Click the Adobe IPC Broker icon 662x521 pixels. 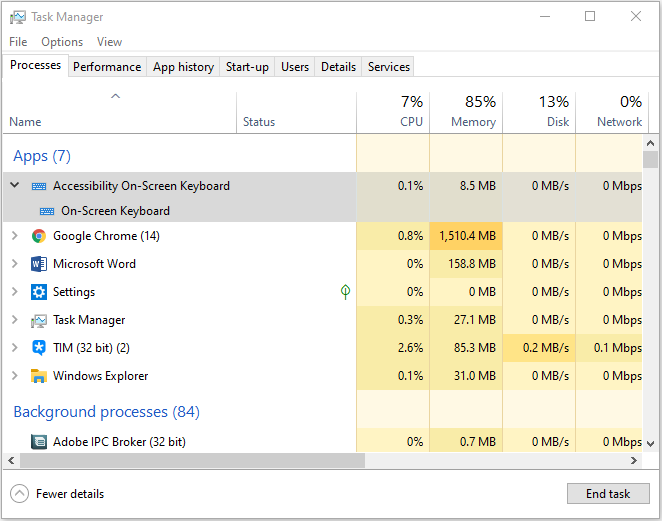tap(39, 442)
